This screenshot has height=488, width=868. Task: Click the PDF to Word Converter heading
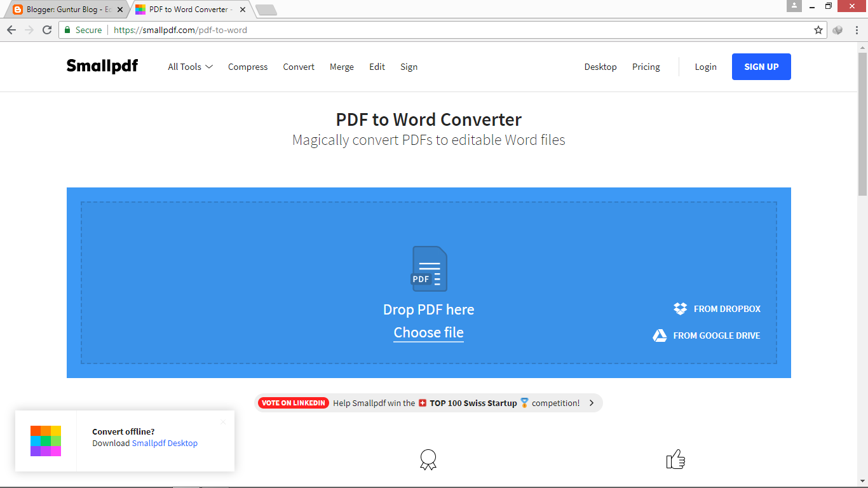pyautogui.click(x=429, y=119)
